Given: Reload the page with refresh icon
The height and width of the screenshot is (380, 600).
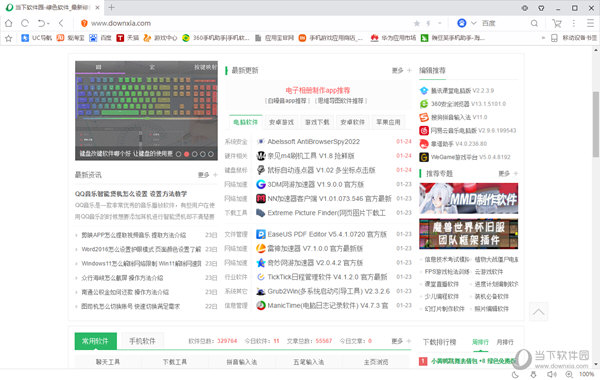Looking at the screenshot, I should 25,23.
